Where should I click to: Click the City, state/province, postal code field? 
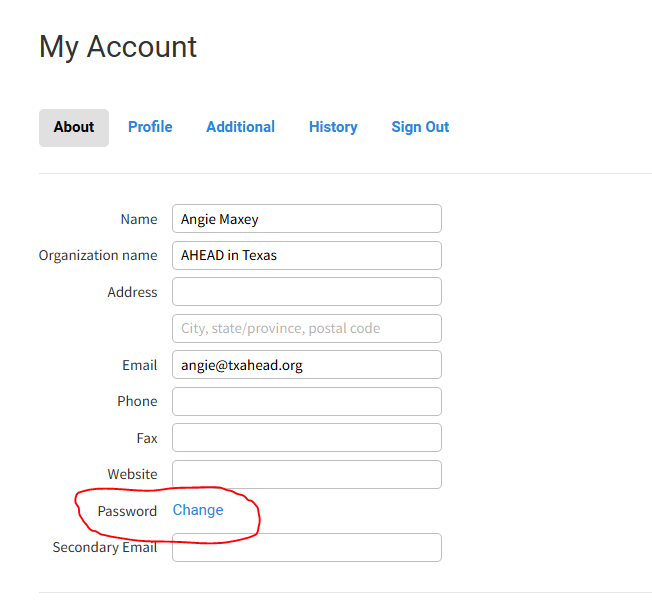(307, 328)
